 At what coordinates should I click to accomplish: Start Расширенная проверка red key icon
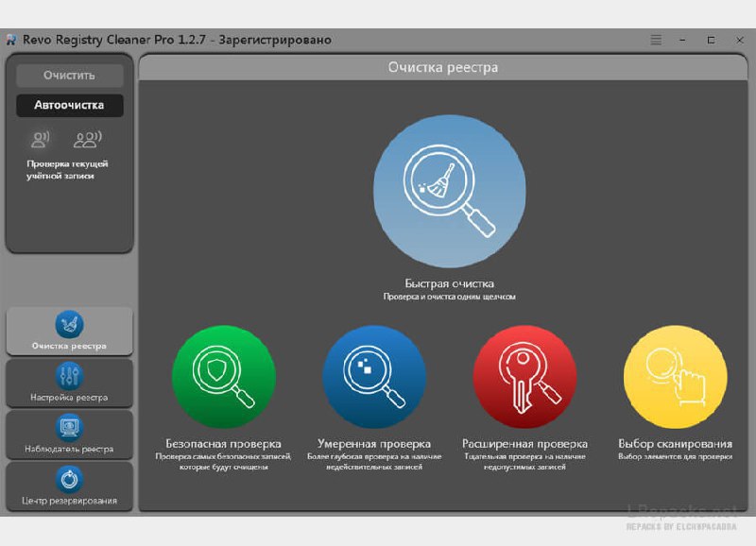click(x=524, y=377)
